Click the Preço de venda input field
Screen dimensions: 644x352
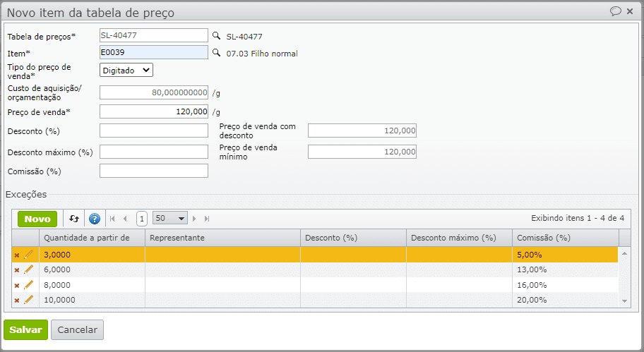[154, 111]
